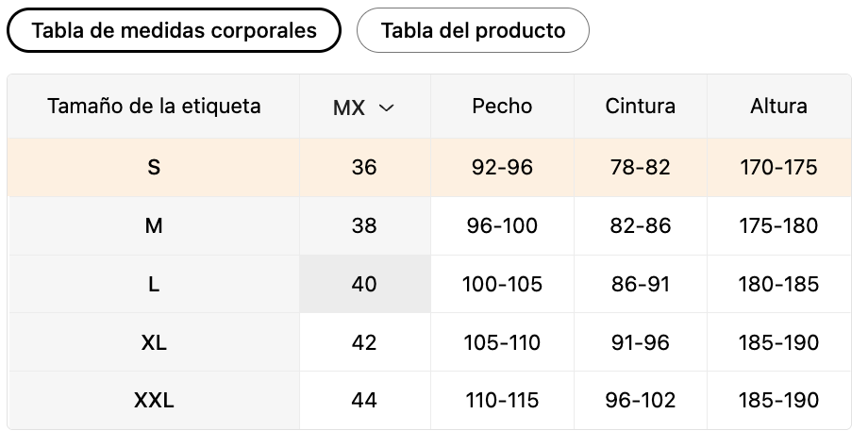This screenshot has width=868, height=447.
Task: Click the waist value 96-102
Action: pos(641,400)
